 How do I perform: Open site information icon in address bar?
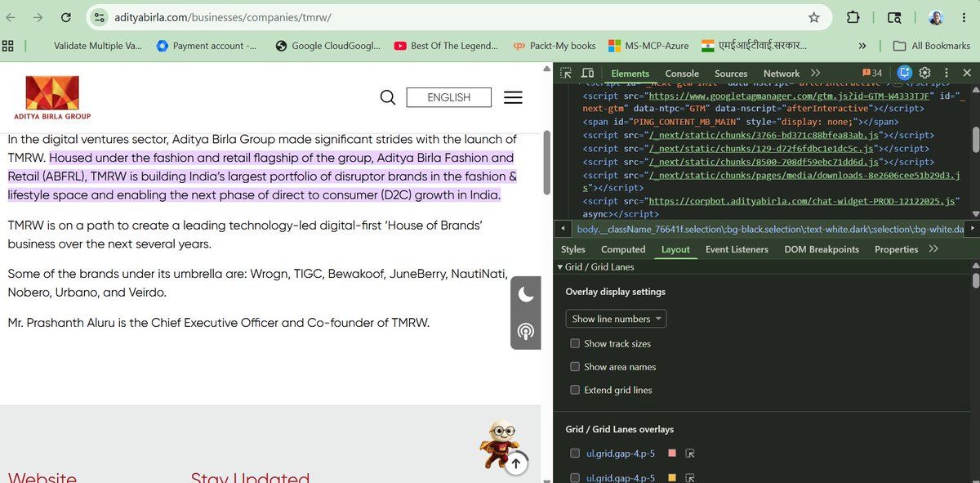(x=100, y=17)
